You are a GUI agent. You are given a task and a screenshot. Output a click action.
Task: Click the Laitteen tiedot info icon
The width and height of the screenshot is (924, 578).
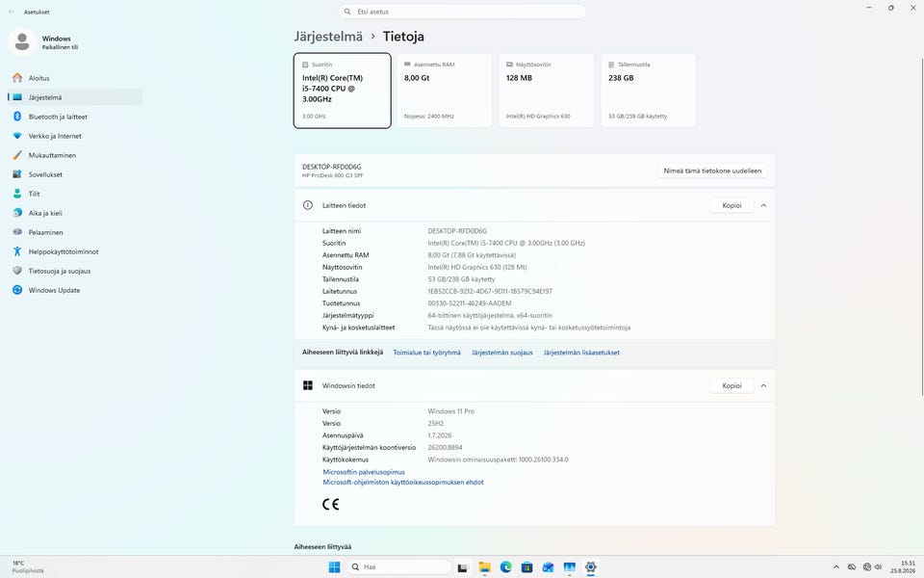tap(308, 205)
